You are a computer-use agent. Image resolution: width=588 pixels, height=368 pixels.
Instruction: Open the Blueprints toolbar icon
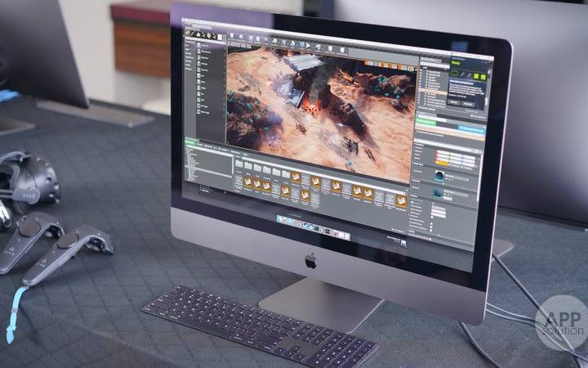(274, 42)
